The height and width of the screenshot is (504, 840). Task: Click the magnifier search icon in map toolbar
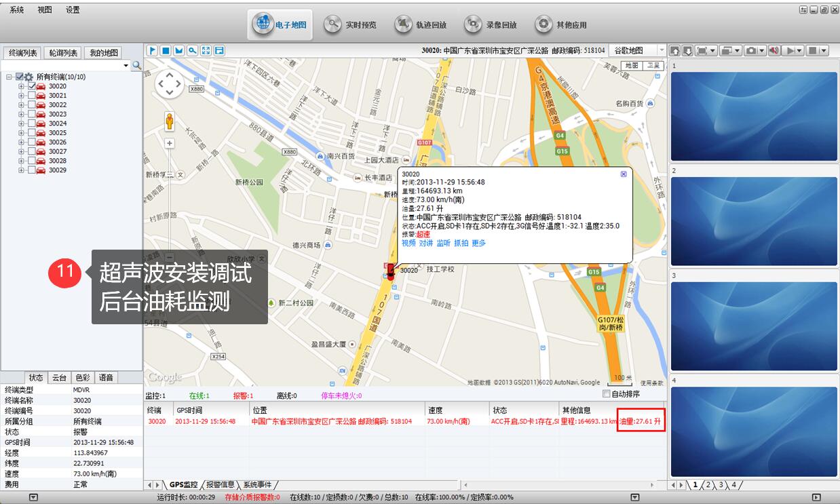coord(192,51)
